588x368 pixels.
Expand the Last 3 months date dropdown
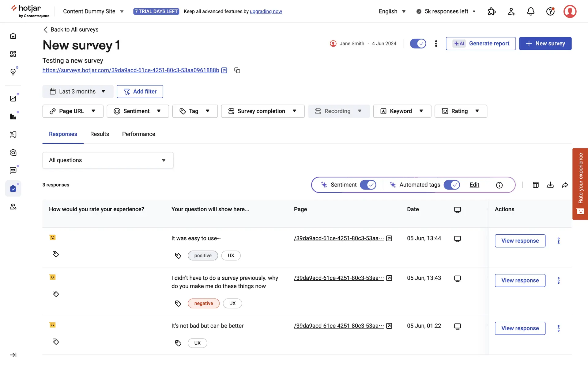[78, 91]
